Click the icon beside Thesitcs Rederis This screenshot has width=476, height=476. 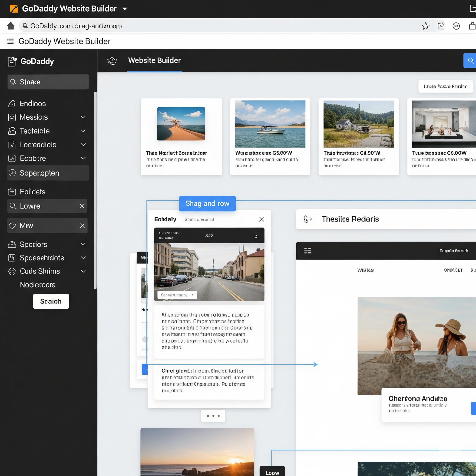click(307, 219)
